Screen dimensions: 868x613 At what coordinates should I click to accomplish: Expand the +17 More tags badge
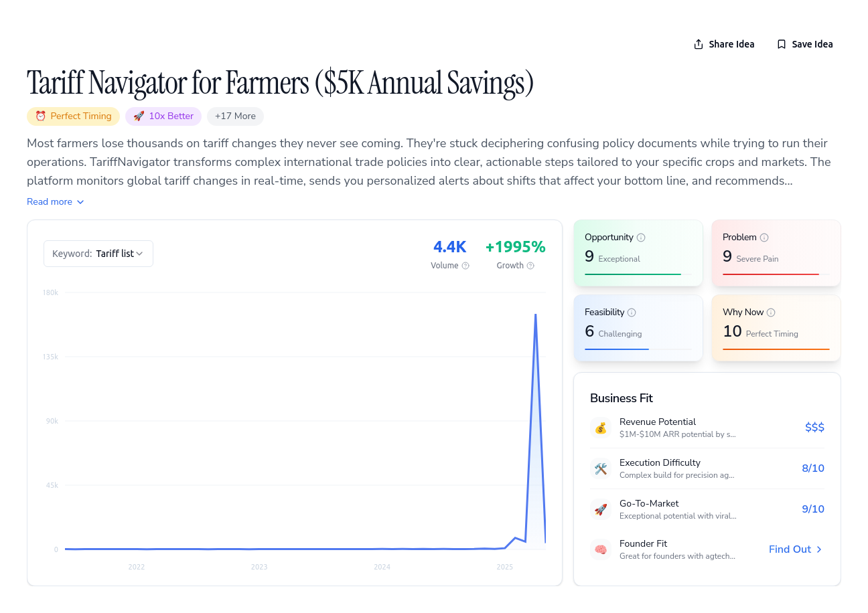point(235,116)
